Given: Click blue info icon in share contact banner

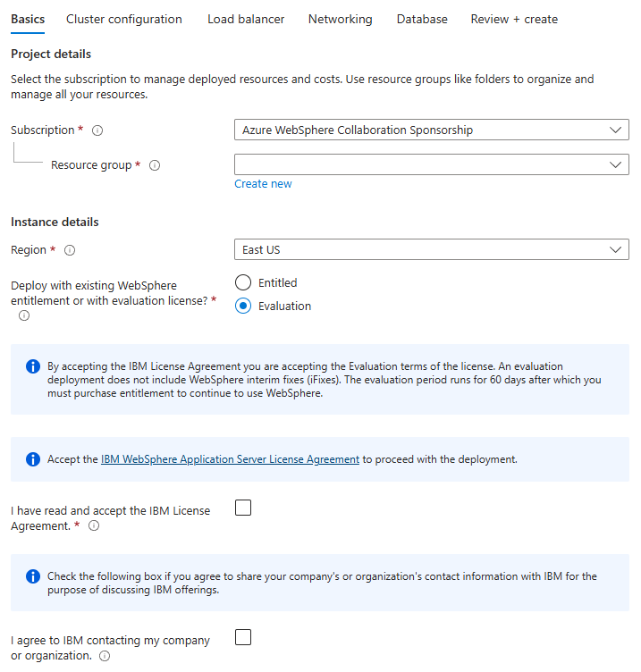Looking at the screenshot, I should pyautogui.click(x=33, y=576).
